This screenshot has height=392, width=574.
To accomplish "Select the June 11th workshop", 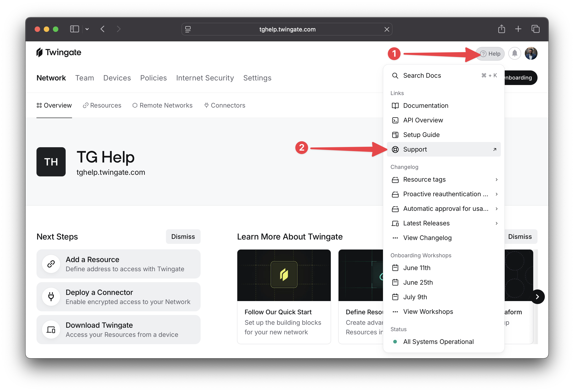I will (444, 268).
